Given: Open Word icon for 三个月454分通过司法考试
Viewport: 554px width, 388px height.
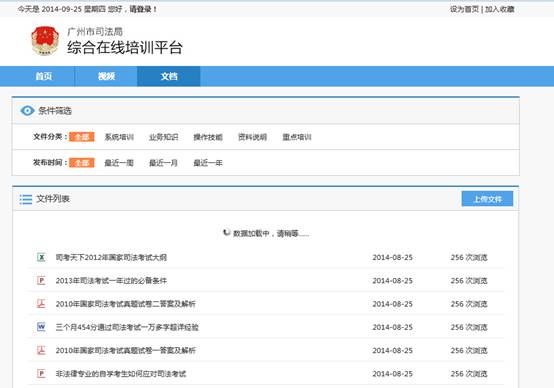Looking at the screenshot, I should (x=41, y=327).
